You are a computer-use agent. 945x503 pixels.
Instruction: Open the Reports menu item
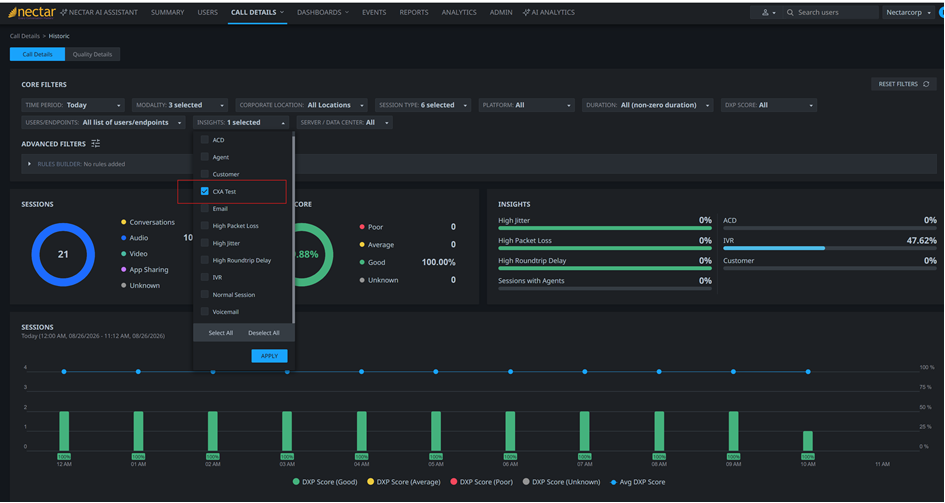(414, 12)
